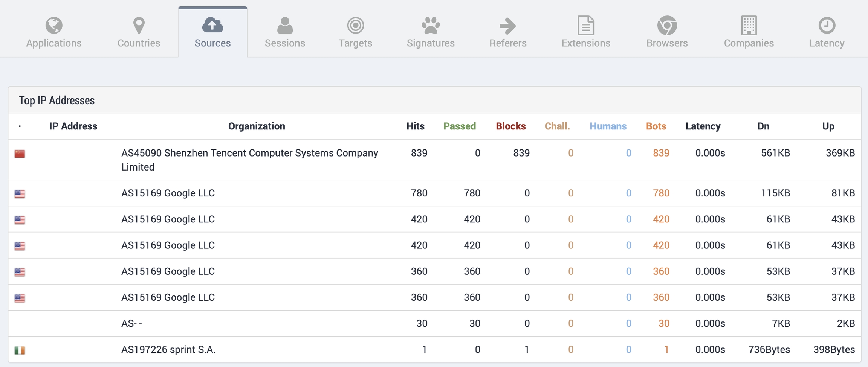Click the AS197226 sprint S.A. row
868x367 pixels.
point(168,350)
